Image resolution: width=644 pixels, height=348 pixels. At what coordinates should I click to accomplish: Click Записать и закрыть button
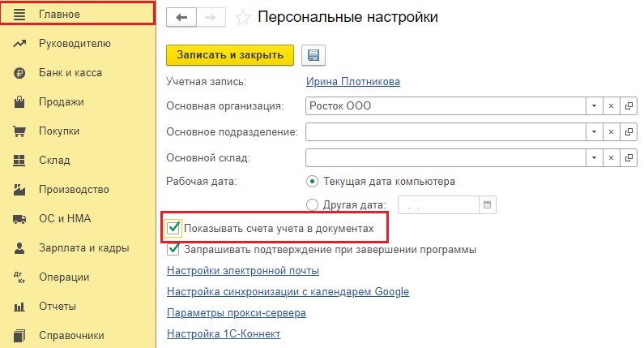pos(230,55)
